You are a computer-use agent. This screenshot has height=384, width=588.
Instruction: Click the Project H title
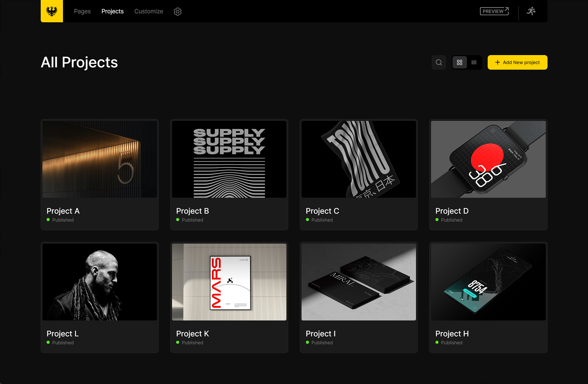[452, 334]
